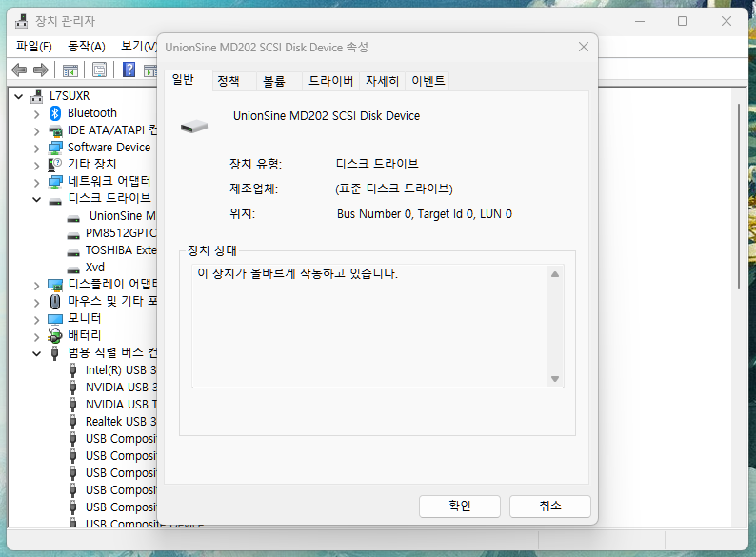
Task: Click device status scroll down arrow
Action: 555,379
